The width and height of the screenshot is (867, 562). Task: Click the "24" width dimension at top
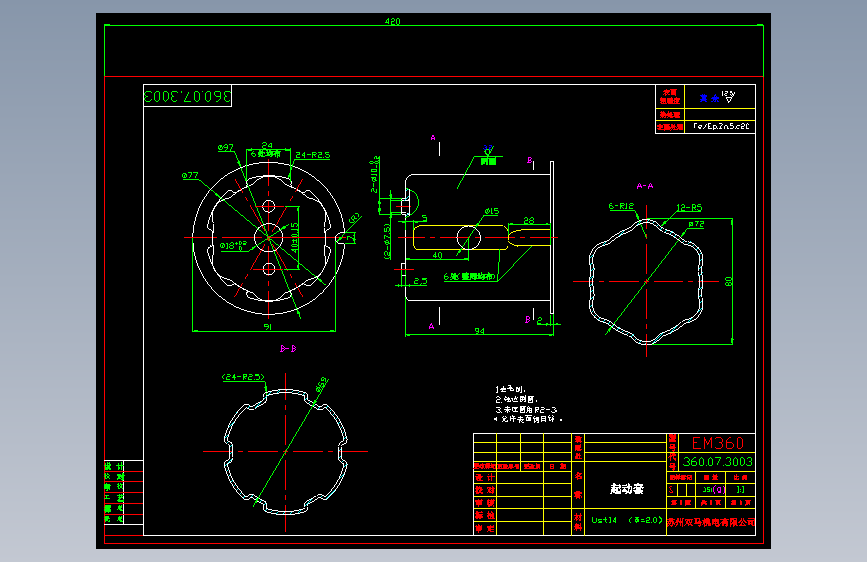267,145
